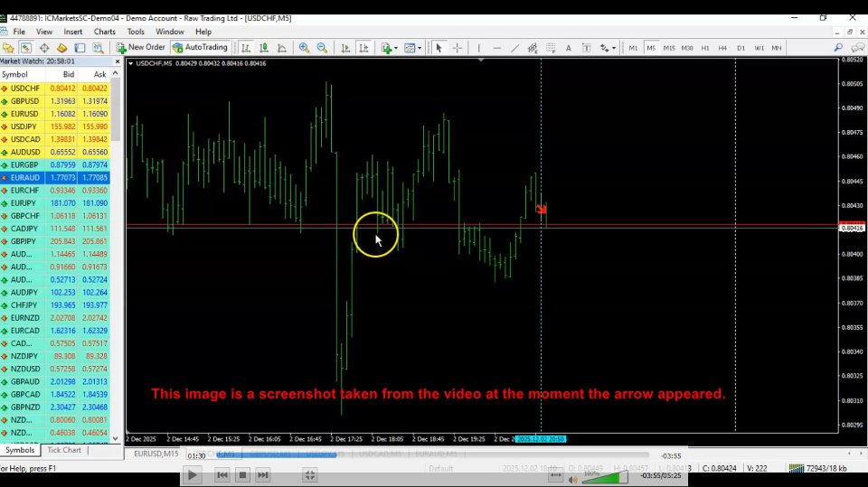Select EURAUD row in Market Watch

pos(55,178)
